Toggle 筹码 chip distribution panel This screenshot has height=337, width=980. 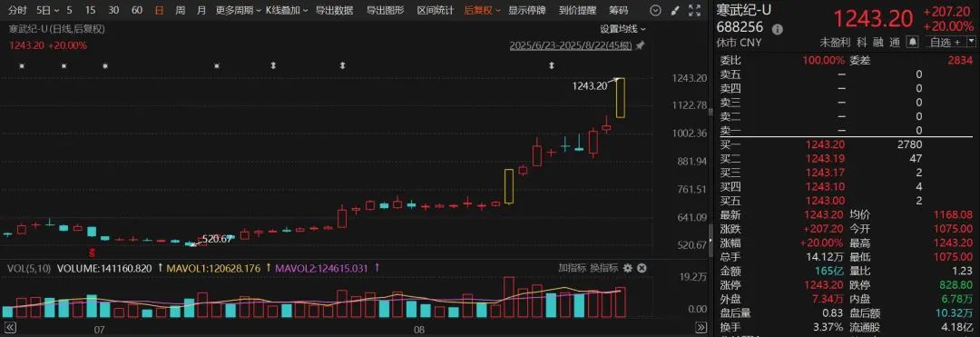click(x=618, y=11)
